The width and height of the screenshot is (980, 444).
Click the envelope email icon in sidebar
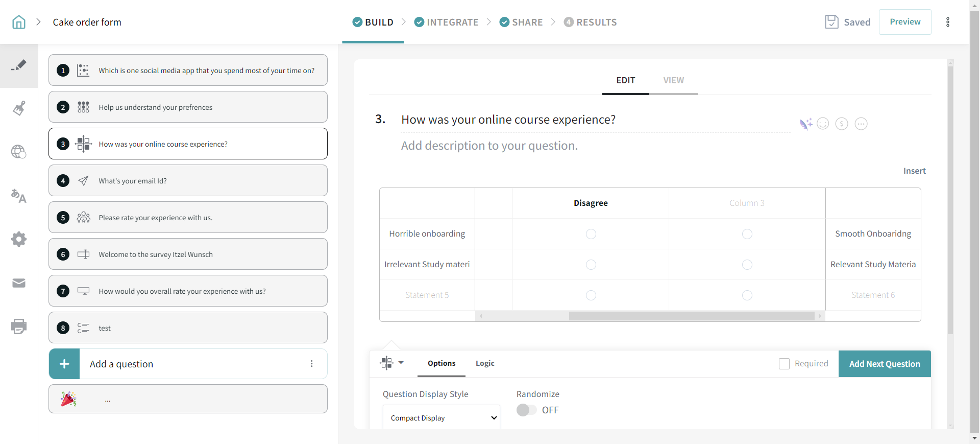19,283
